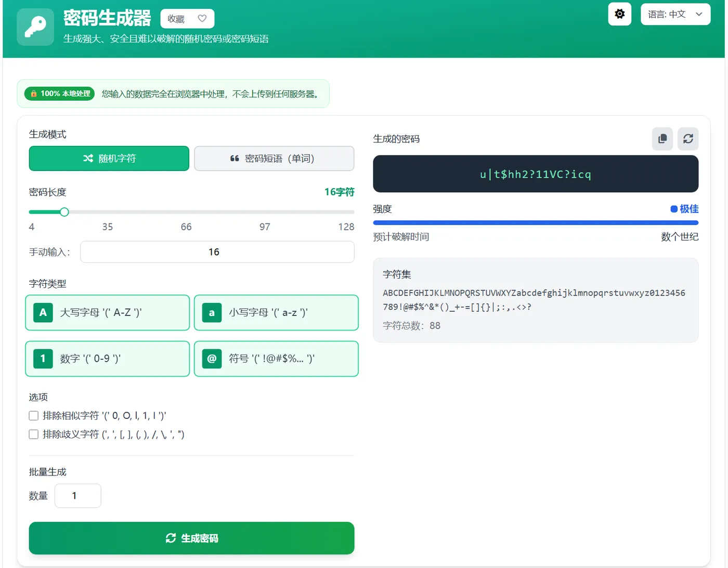728x568 pixels.
Task: Click the key logo icon in the header
Action: click(35, 27)
